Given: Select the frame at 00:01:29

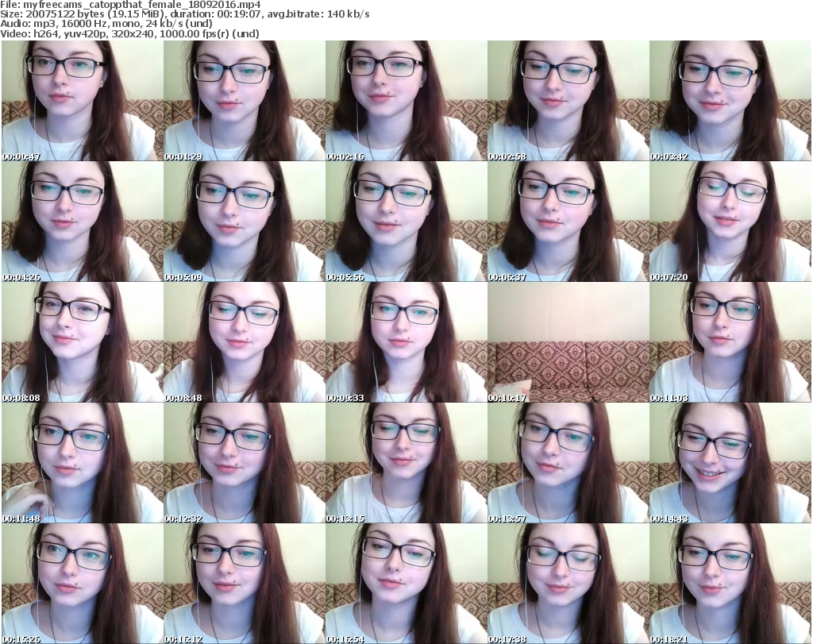Looking at the screenshot, I should pyautogui.click(x=244, y=101).
